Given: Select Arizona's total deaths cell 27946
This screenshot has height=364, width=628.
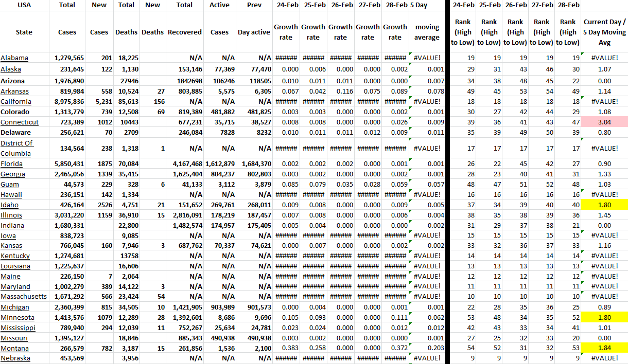Looking at the screenshot, I should 126,81.
